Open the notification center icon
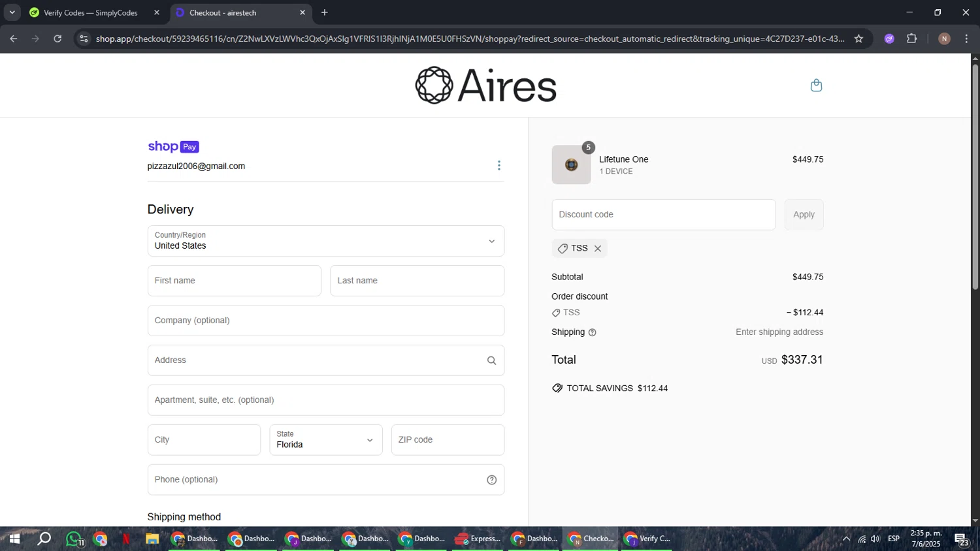Screen dimensions: 980x551 pos(962,540)
